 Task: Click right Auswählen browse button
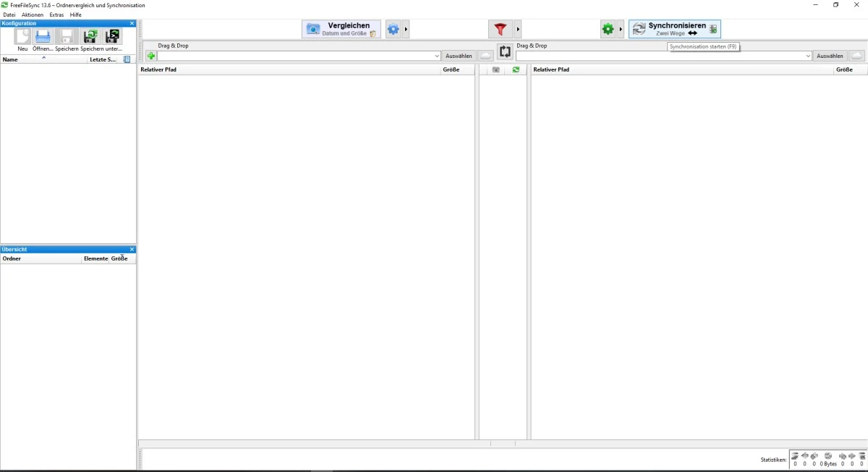(x=830, y=56)
